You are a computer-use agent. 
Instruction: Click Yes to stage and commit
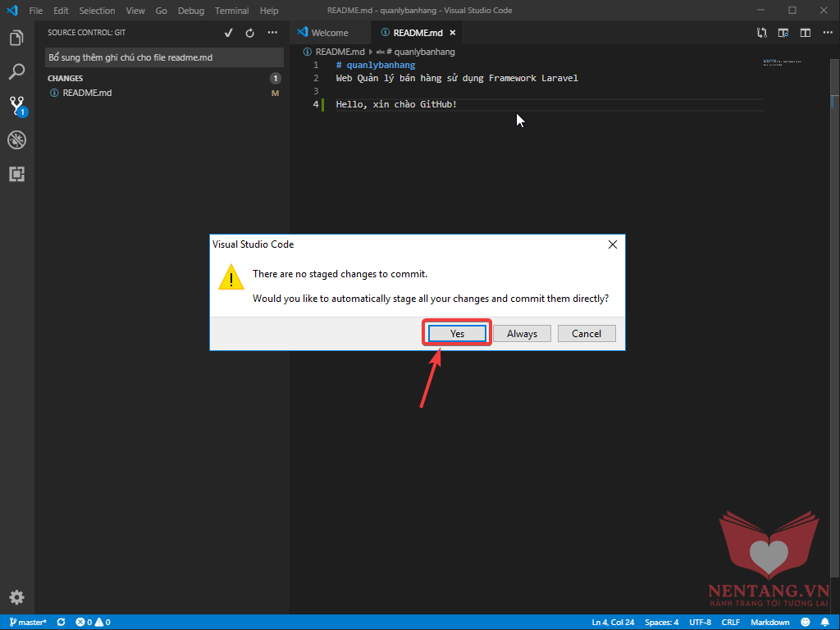tap(457, 334)
